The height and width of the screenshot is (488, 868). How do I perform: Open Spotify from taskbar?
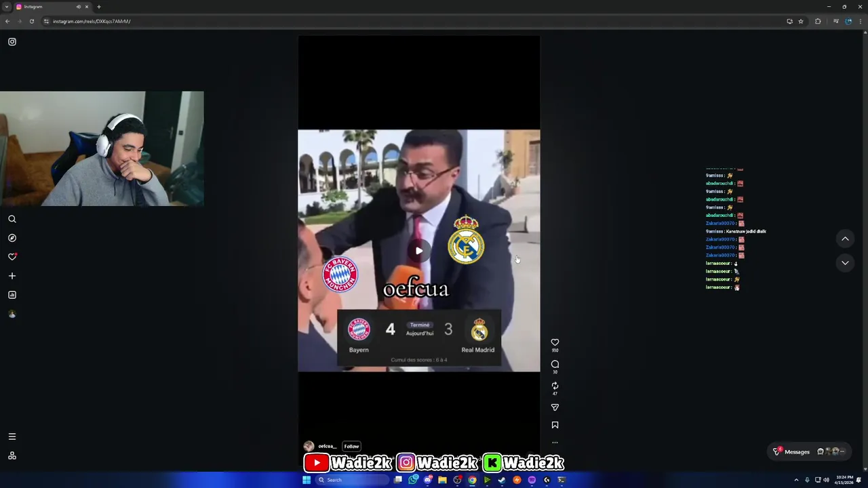532,480
